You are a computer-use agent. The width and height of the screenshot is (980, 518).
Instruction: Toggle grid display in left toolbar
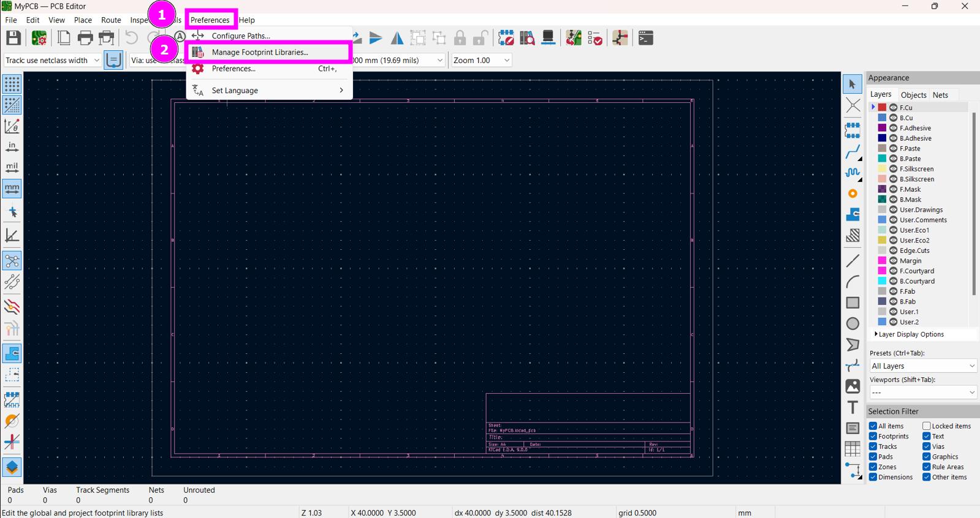[12, 84]
